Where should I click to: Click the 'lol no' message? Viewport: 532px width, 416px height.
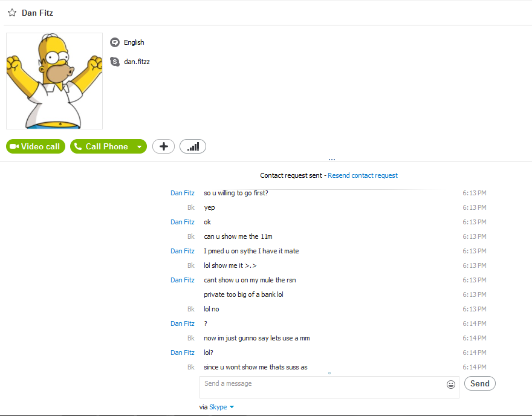pos(212,309)
